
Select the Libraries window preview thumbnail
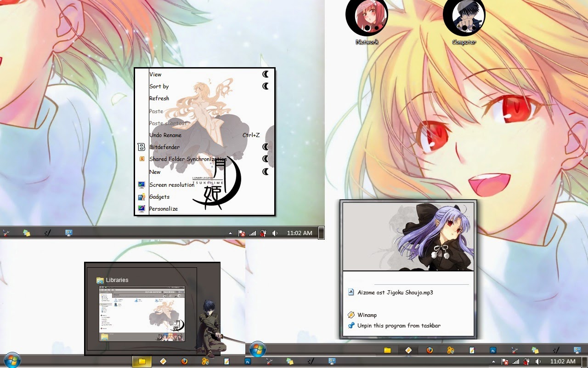[x=142, y=314]
